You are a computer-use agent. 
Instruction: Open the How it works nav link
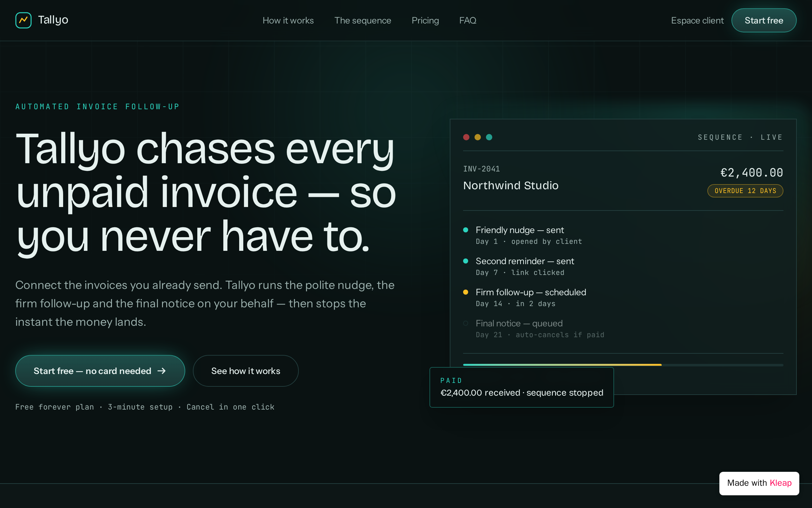288,21
